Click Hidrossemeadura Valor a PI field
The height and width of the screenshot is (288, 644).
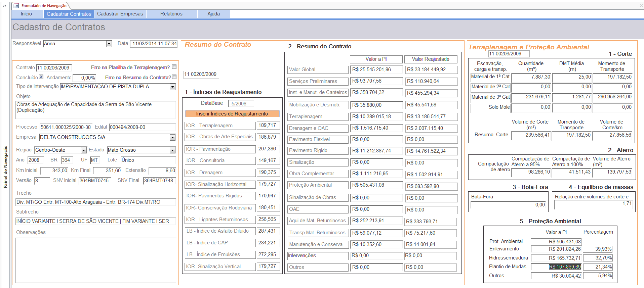pyautogui.click(x=556, y=258)
